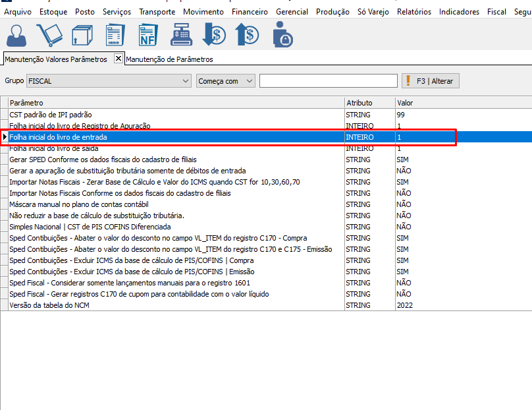This screenshot has width=532, height=410.
Task: Open the Começa com filter dropdown
Action: click(249, 81)
